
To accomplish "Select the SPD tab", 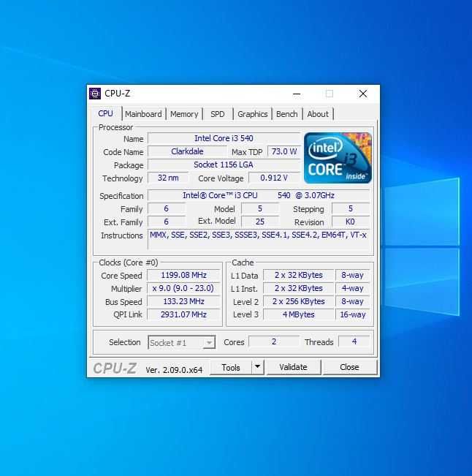I will pyautogui.click(x=218, y=114).
